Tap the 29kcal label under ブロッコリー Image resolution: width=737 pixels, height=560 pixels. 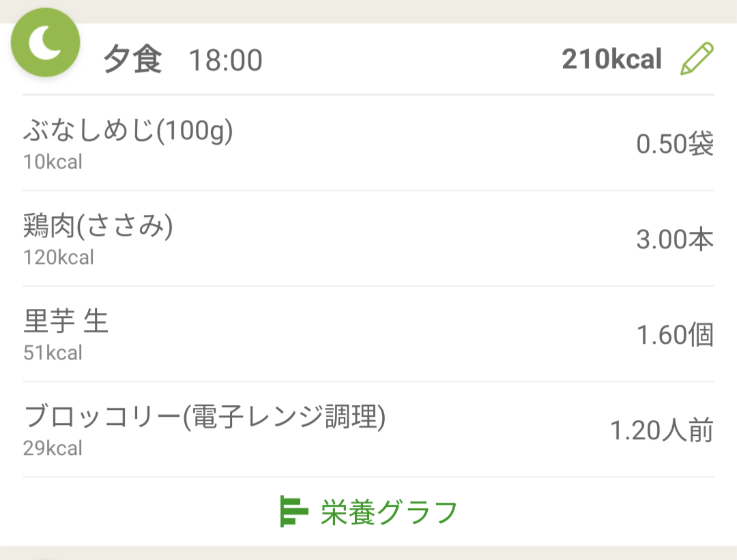[53, 448]
